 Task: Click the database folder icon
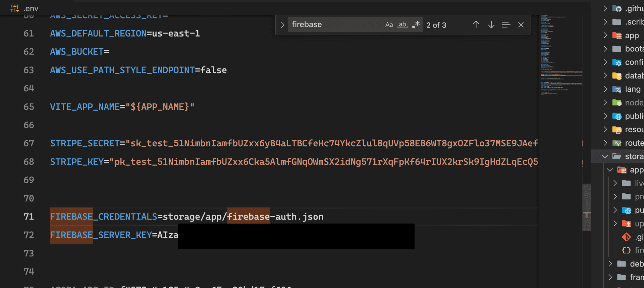pyautogui.click(x=617, y=76)
